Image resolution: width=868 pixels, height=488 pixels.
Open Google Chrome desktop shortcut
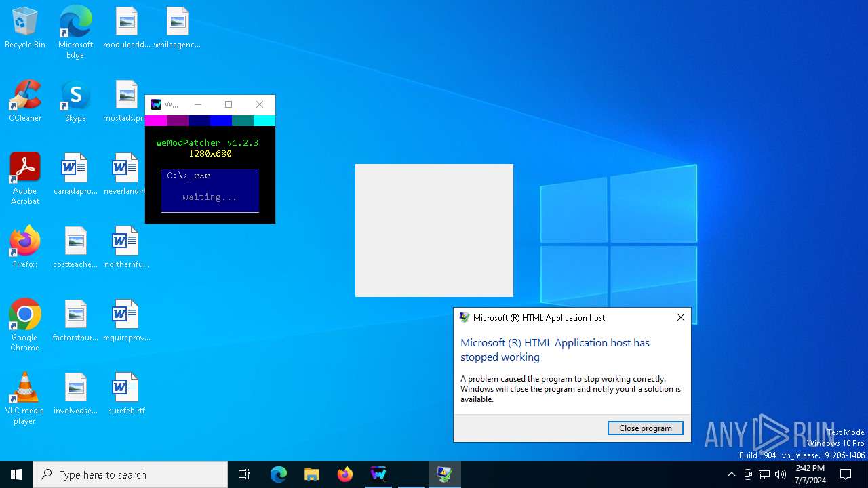(x=25, y=325)
